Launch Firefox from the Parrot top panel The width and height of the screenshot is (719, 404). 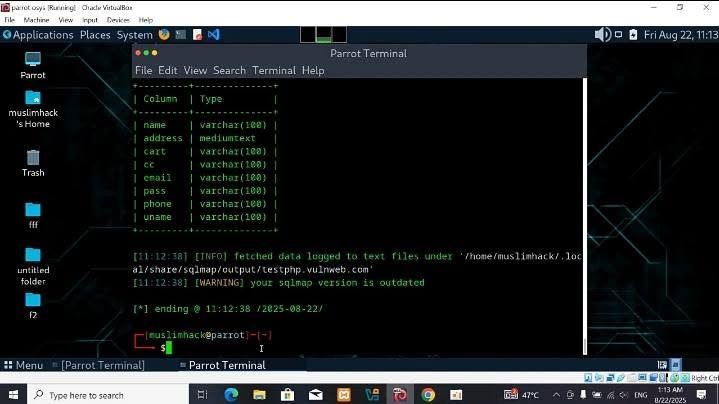pyautogui.click(x=164, y=34)
